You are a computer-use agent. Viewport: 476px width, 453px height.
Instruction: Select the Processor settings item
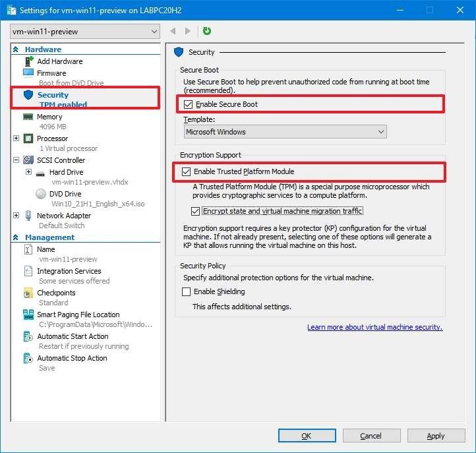52,138
